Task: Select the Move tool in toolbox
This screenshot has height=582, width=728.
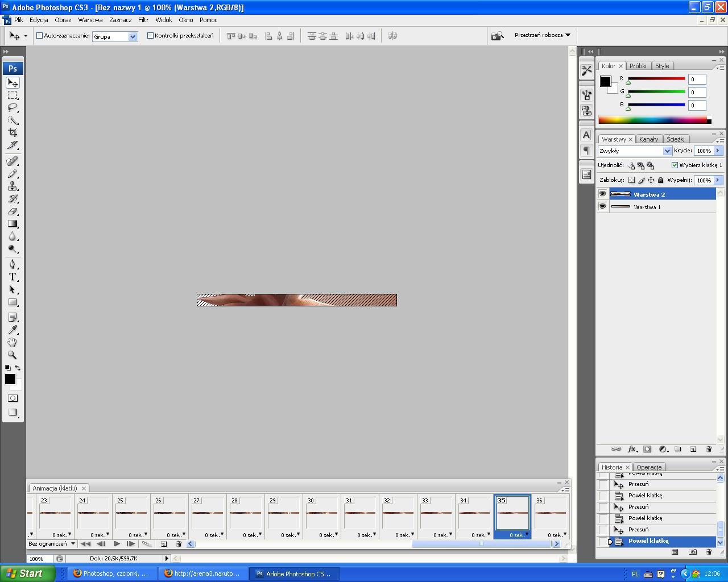Action: click(x=13, y=83)
